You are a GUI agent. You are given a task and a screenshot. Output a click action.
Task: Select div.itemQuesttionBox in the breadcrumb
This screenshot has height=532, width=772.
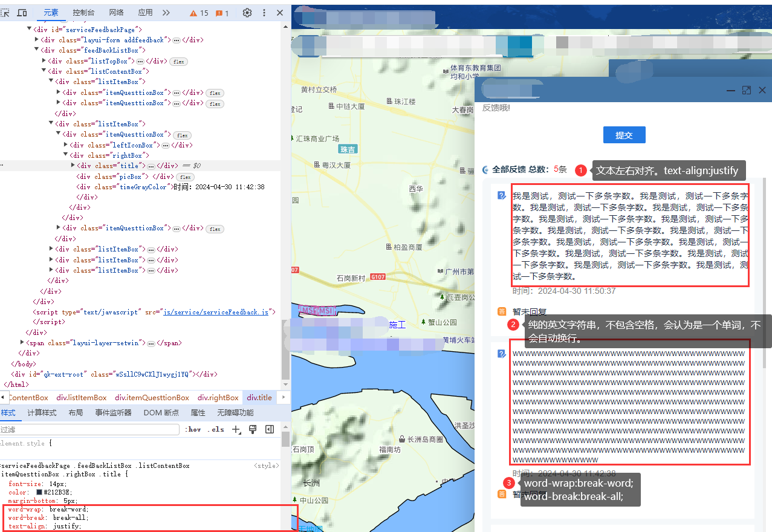(152, 397)
